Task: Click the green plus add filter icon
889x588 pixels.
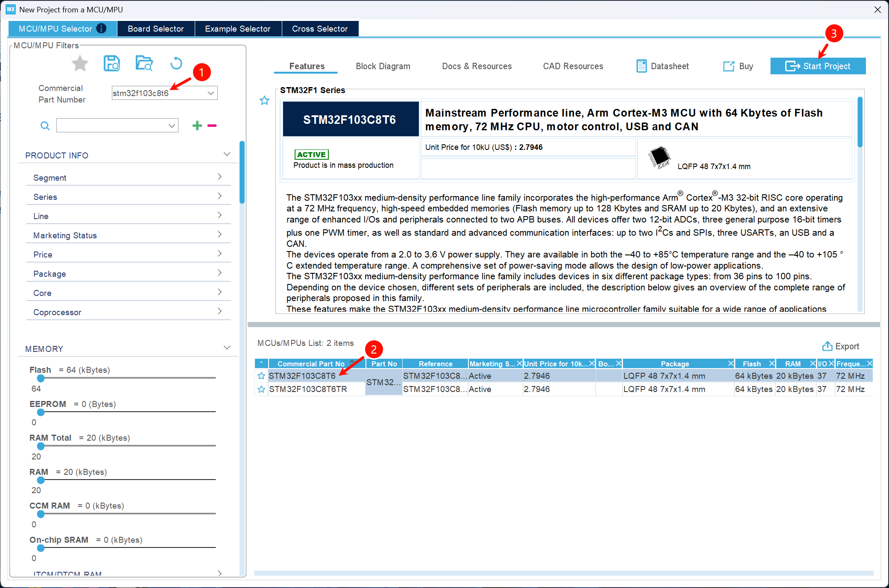Action: (x=197, y=125)
